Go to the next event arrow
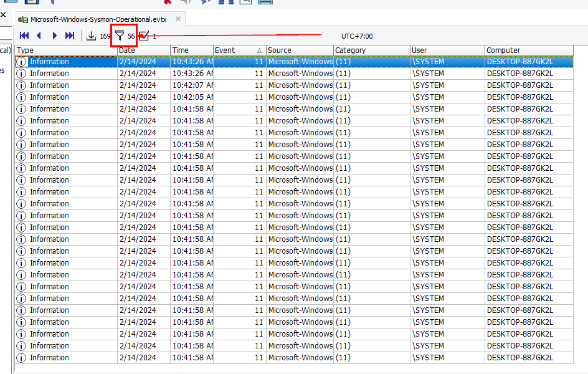Screen dimensions: 588x374 click(55, 36)
